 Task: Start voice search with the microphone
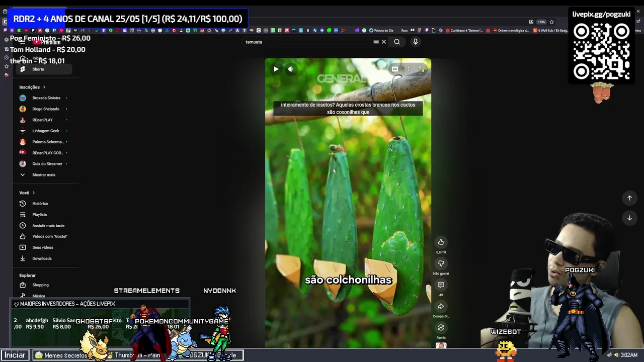click(416, 42)
